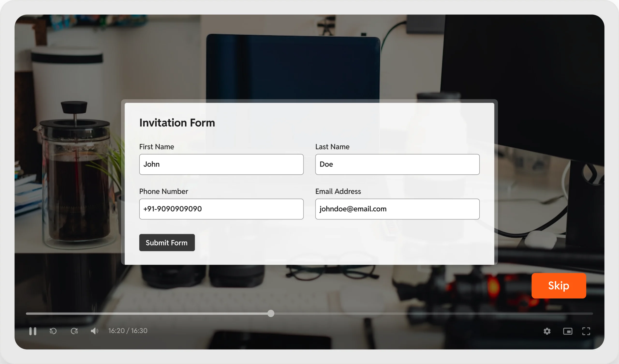The height and width of the screenshot is (364, 619).
Task: Click the Email Address input field
Action: click(397, 209)
